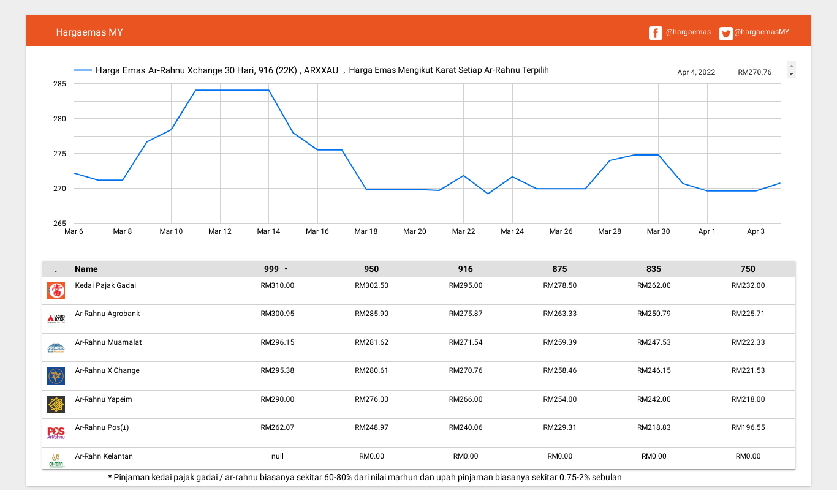The image size is (837, 504).
Task: Select the Mar 14 x-axis label
Action: (268, 231)
